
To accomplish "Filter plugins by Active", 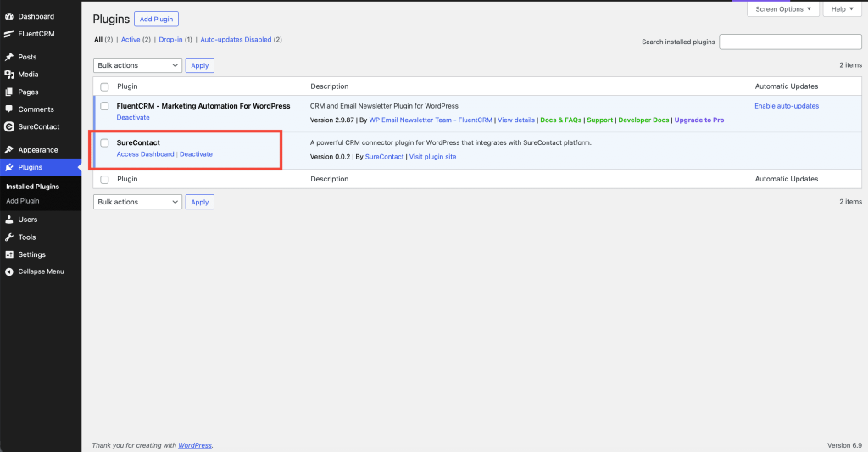I will [131, 40].
